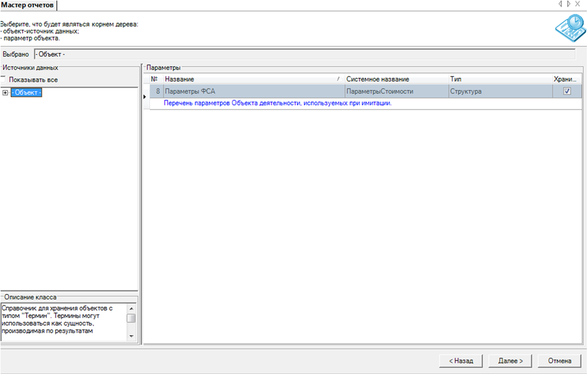
Task: Select the - Объект - data source item
Action: point(26,93)
